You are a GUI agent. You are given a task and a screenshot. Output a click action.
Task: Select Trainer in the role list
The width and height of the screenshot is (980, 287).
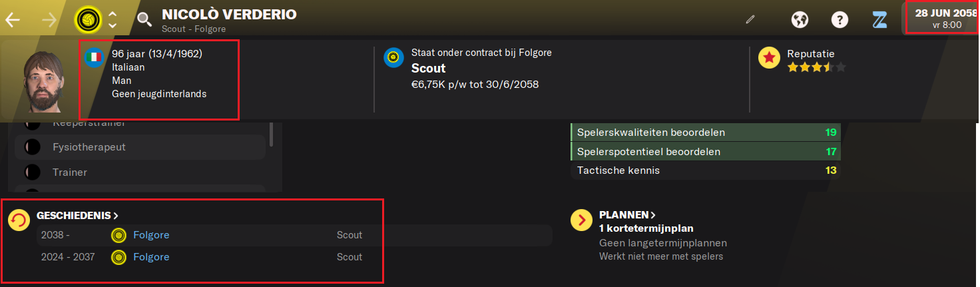[x=140, y=172]
